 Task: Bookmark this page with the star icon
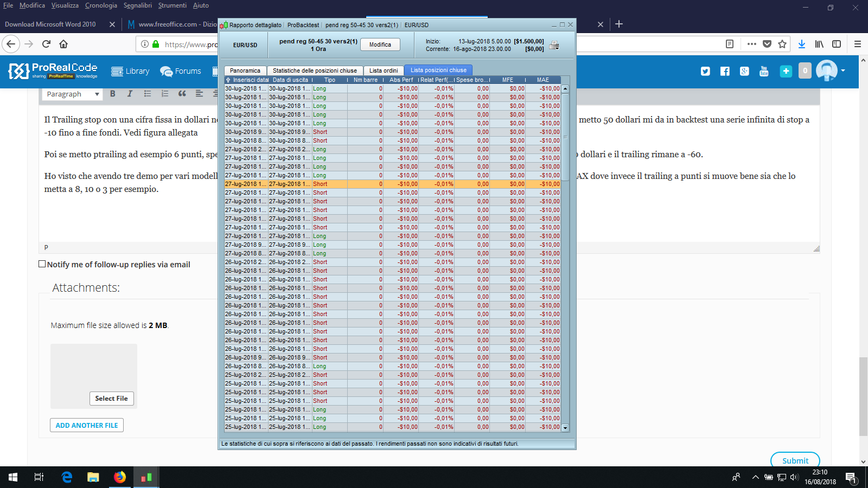point(782,44)
